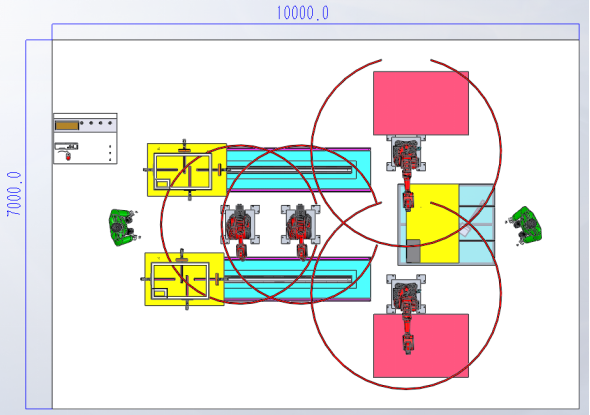Select the right center robot between conveyors
The image size is (590, 415).
click(x=301, y=231)
